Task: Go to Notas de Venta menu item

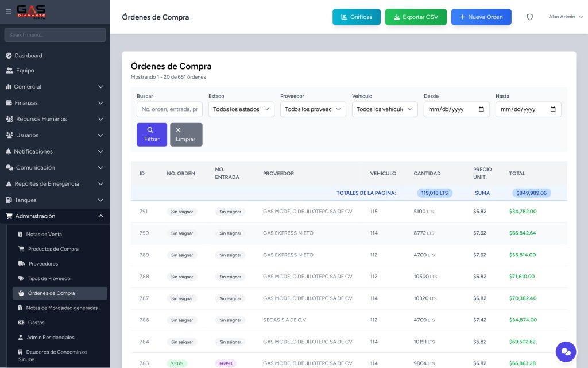Action: tap(60, 235)
